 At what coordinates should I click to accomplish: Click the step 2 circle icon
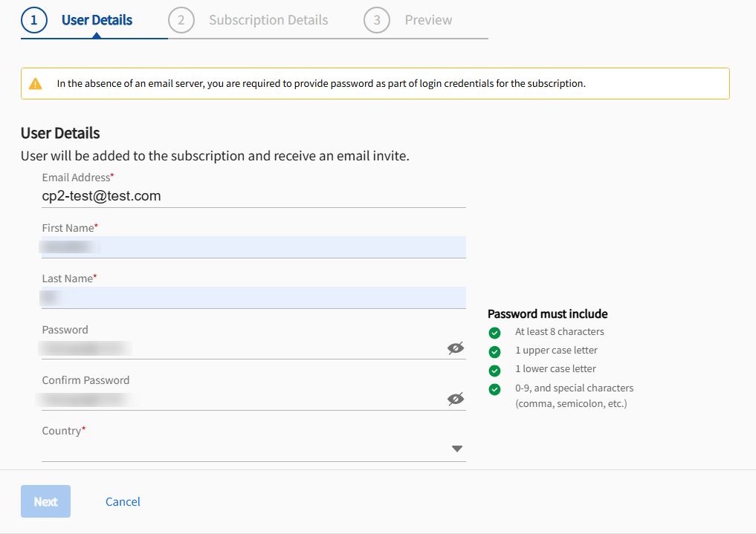coord(181,20)
